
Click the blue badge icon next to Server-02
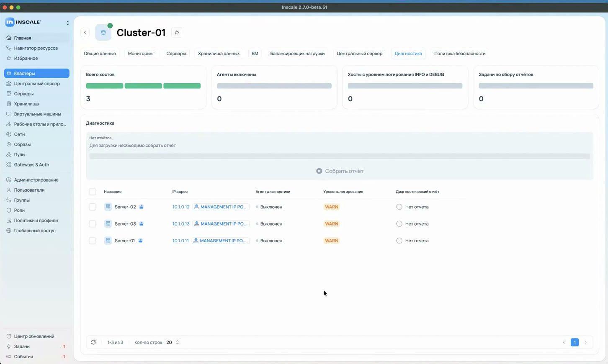tap(142, 207)
